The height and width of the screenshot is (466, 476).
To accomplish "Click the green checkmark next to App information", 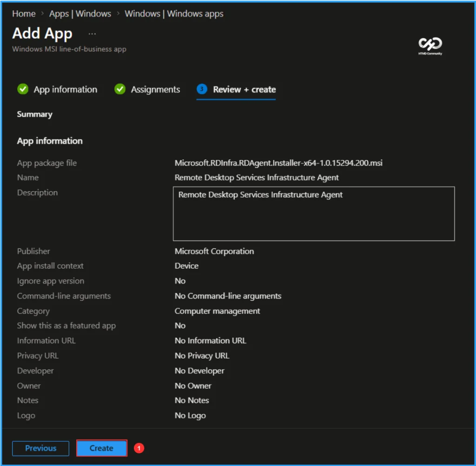I will coord(23,89).
